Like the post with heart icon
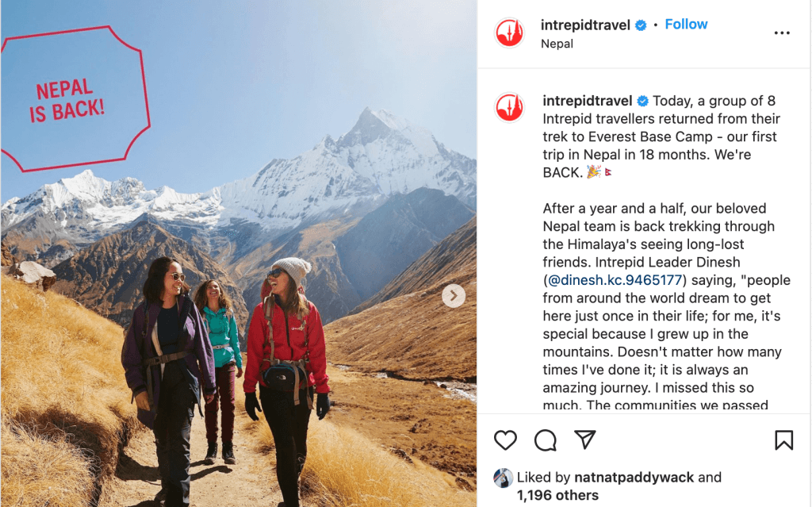 pyautogui.click(x=505, y=440)
